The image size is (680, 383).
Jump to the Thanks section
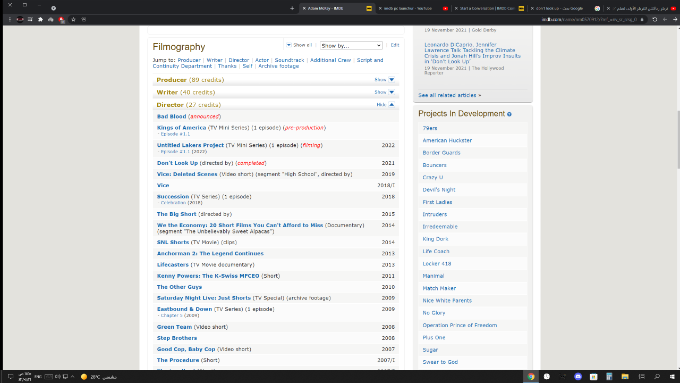pos(227,66)
